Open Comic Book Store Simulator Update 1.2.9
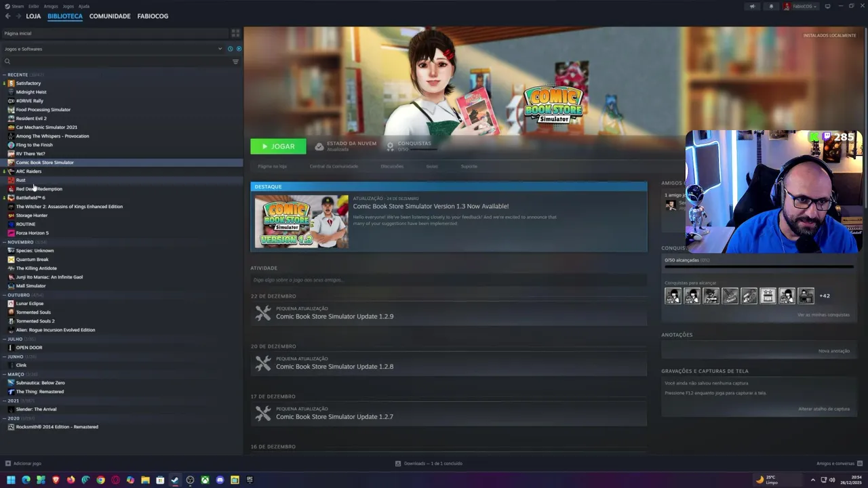Screen dimensions: 868x488 (334, 317)
